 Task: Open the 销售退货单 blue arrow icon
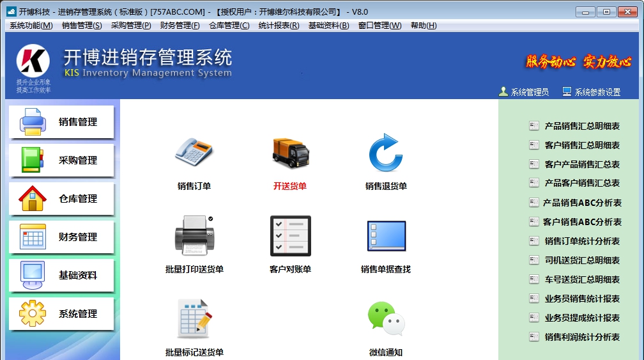[x=386, y=152]
